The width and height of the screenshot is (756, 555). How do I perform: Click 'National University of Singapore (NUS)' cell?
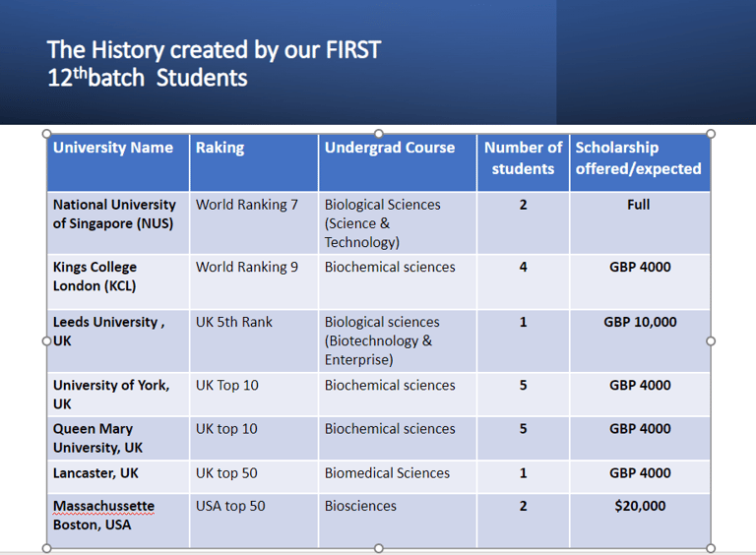tap(118, 223)
